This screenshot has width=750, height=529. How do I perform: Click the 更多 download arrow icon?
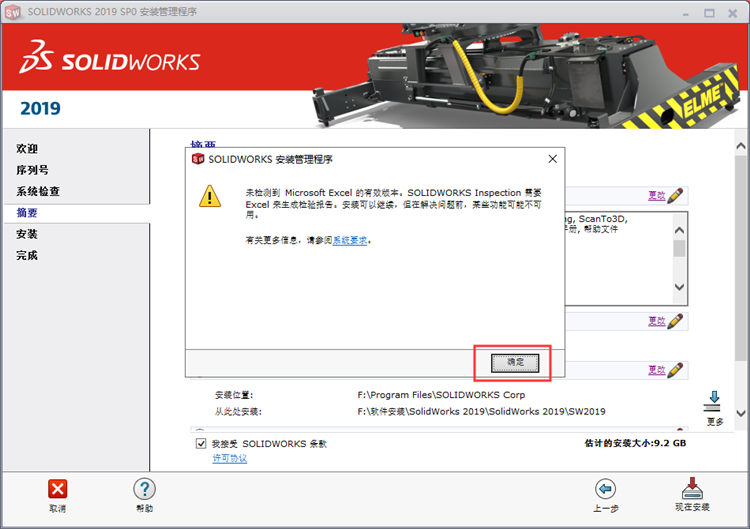[x=713, y=401]
